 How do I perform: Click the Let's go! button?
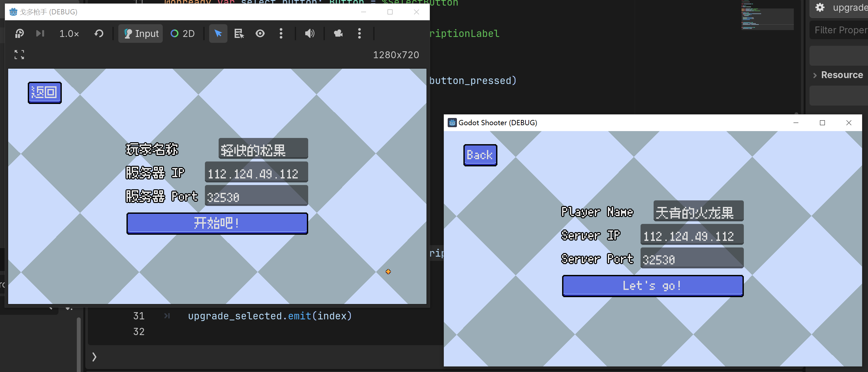click(x=652, y=286)
